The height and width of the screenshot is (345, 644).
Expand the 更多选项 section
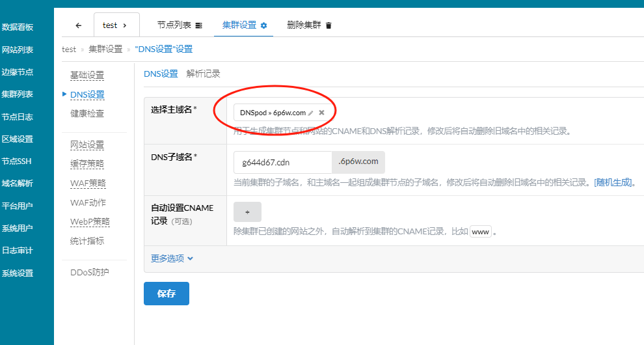coord(172,258)
